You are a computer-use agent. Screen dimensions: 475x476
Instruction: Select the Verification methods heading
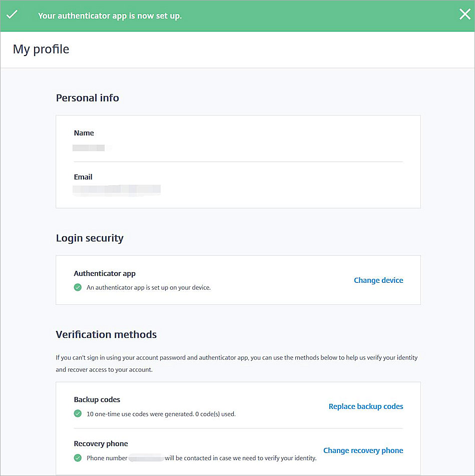(x=106, y=334)
